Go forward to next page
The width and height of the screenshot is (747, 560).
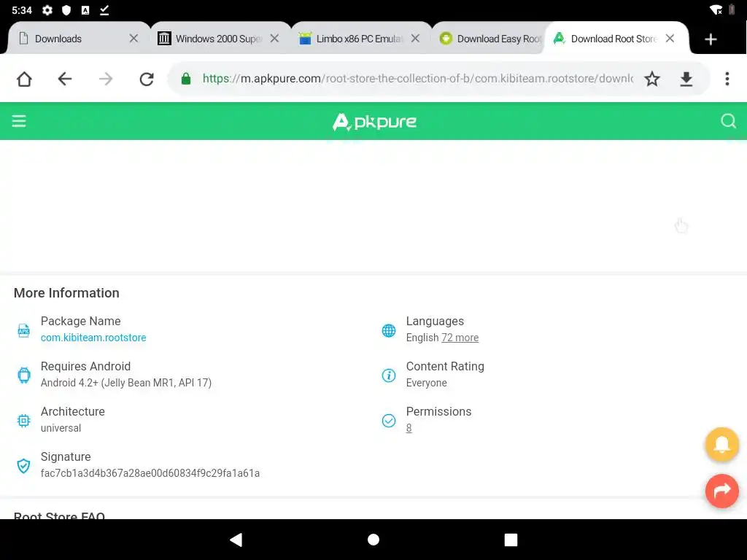[106, 79]
